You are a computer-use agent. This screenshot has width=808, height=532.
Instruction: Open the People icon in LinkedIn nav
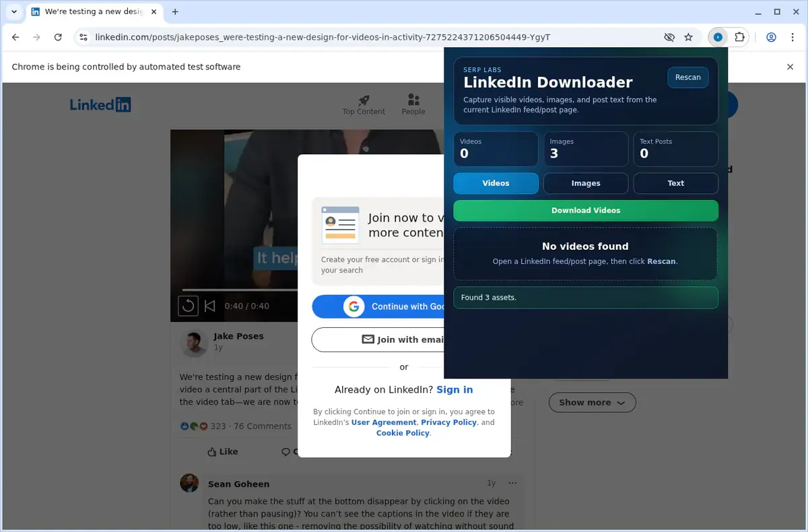(413, 100)
